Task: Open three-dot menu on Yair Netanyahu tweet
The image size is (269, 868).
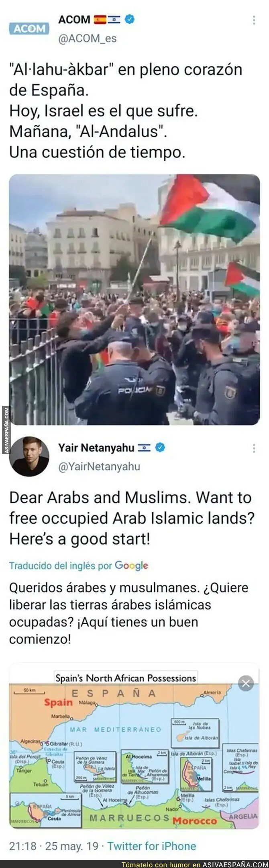Action: (254, 448)
